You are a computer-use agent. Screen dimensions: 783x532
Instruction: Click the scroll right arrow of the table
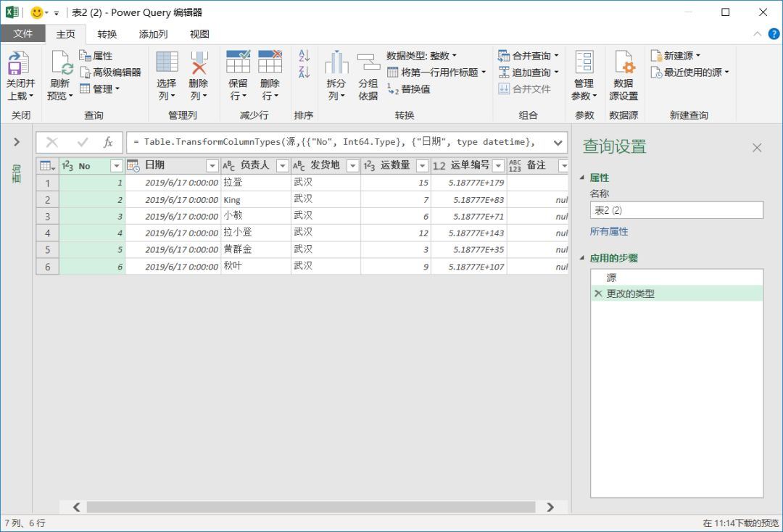pyautogui.click(x=550, y=507)
